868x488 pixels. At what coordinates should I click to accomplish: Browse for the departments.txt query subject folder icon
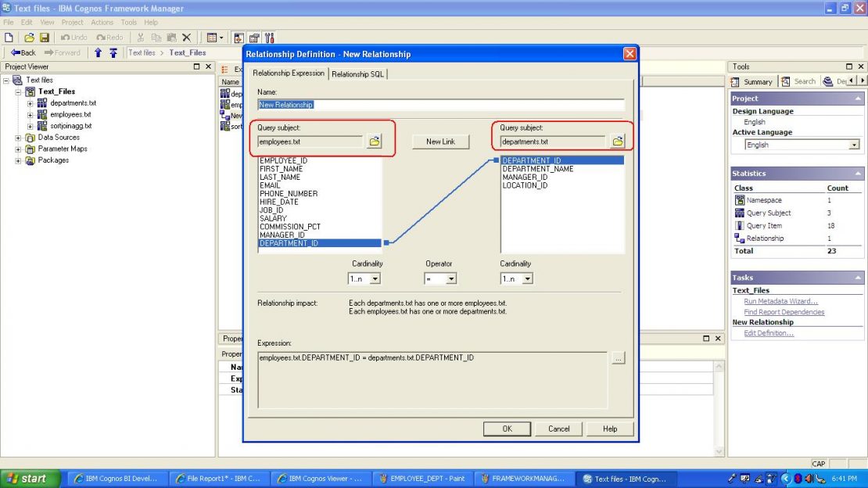pos(618,142)
